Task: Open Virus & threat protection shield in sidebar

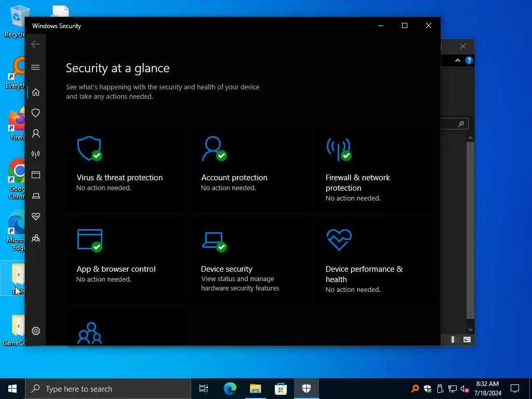Action: (x=36, y=113)
